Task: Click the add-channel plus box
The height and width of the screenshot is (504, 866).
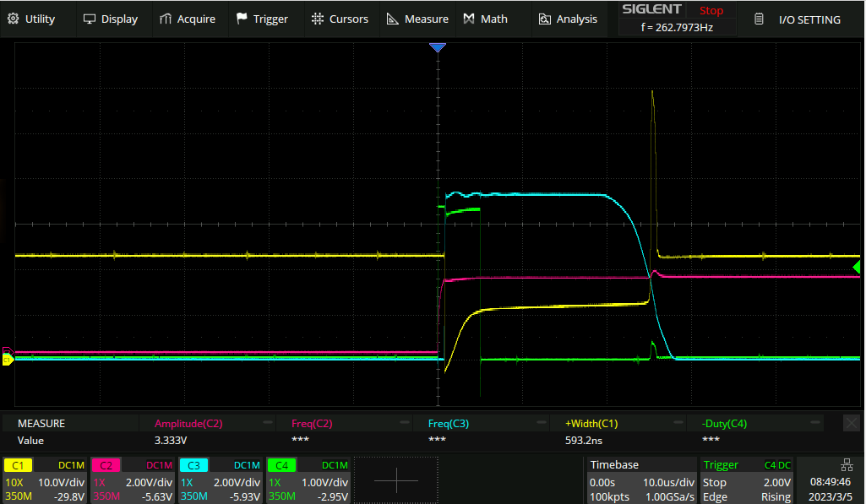Action: click(395, 480)
